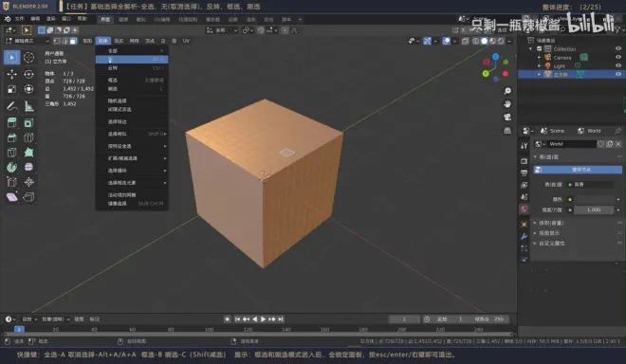Hide the Camera object in outliner

618,58
